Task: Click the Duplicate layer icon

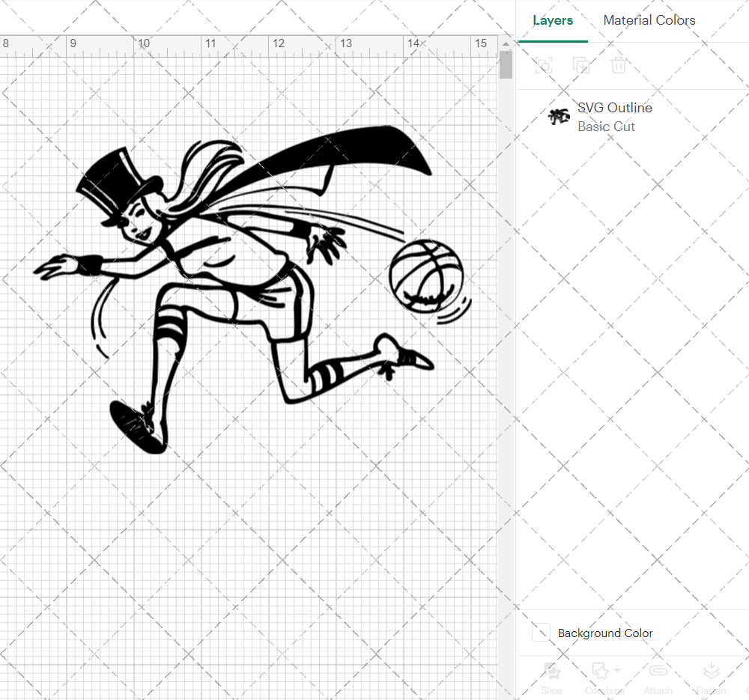Action: [581, 65]
